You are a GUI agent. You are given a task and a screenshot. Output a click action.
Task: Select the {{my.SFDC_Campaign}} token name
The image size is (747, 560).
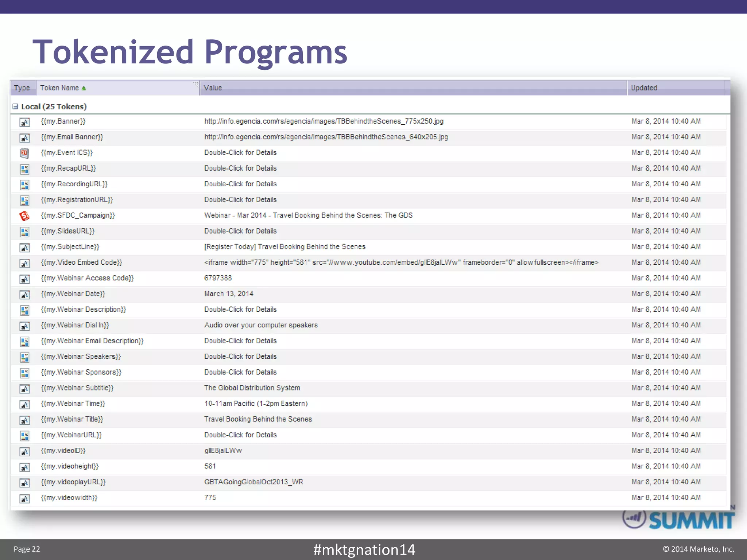tap(78, 215)
